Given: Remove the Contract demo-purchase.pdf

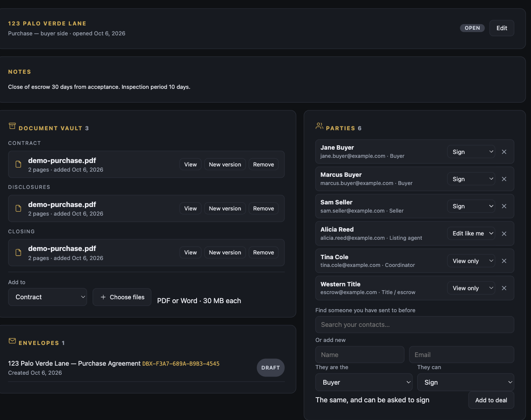Looking at the screenshot, I should click(263, 164).
